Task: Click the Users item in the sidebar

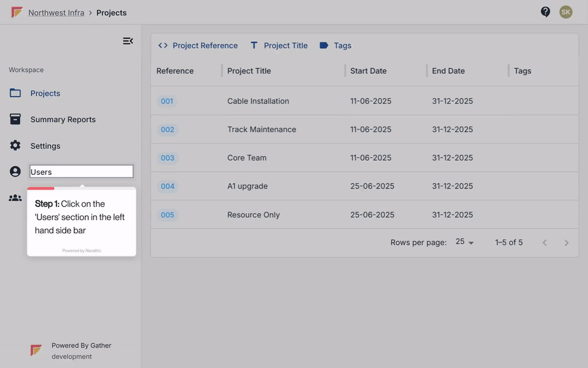Action: coord(81,171)
